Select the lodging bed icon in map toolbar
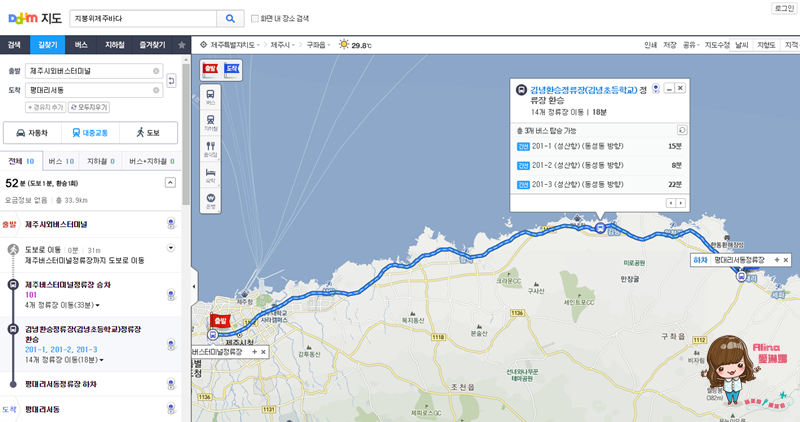The width and height of the screenshot is (800, 422). (x=210, y=175)
